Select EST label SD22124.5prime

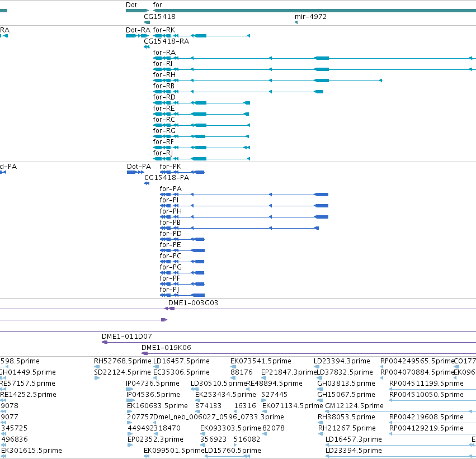coord(122,372)
